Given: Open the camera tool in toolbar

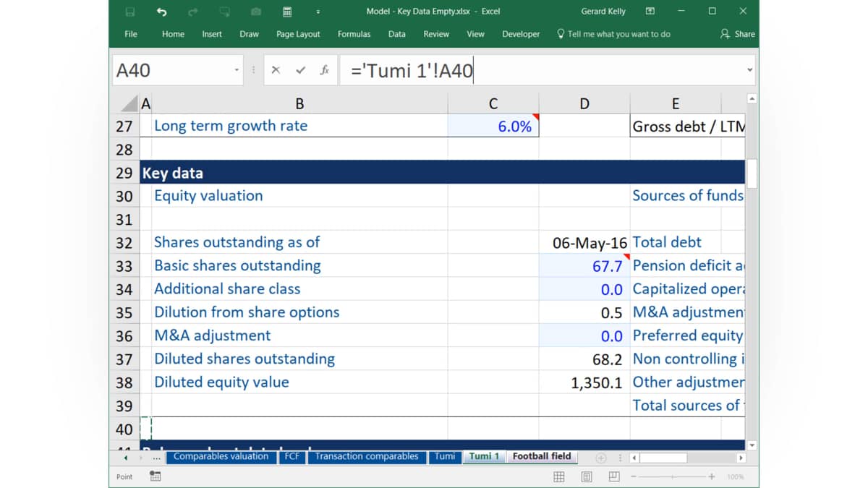Looking at the screenshot, I should pyautogui.click(x=256, y=12).
